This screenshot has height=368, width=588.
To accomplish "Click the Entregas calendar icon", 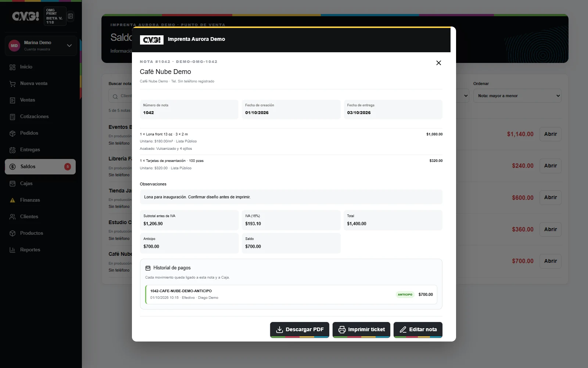I will [12, 150].
